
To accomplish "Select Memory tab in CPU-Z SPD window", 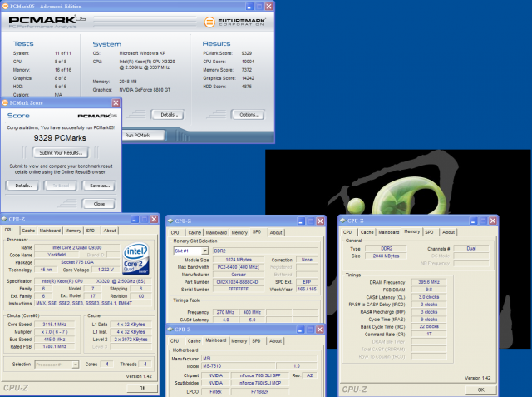I will point(239,233).
